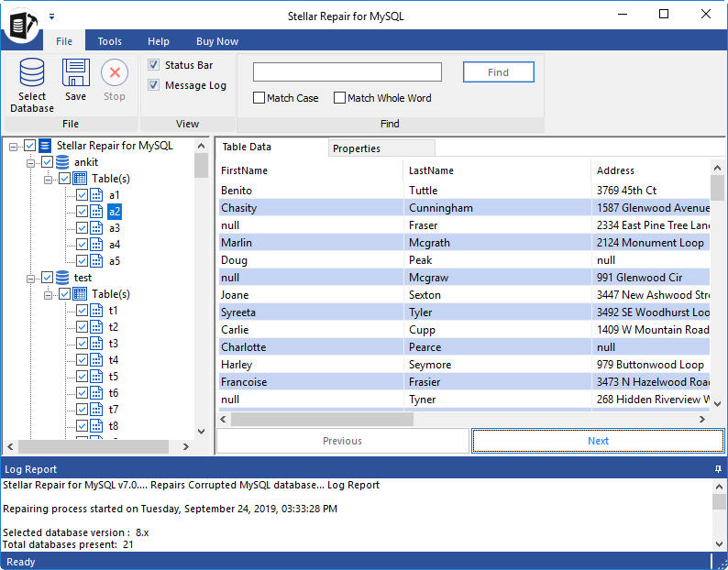
Task: Click the Select Database icon
Action: (x=32, y=73)
